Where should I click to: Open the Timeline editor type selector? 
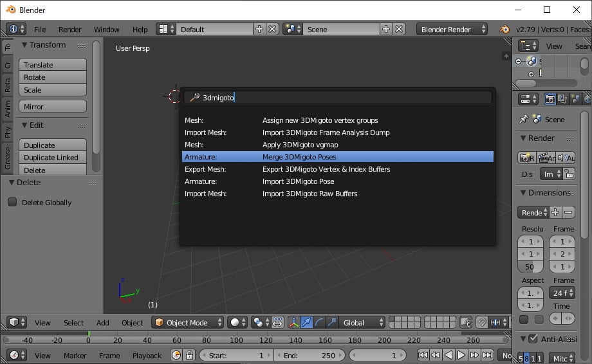tap(17, 356)
